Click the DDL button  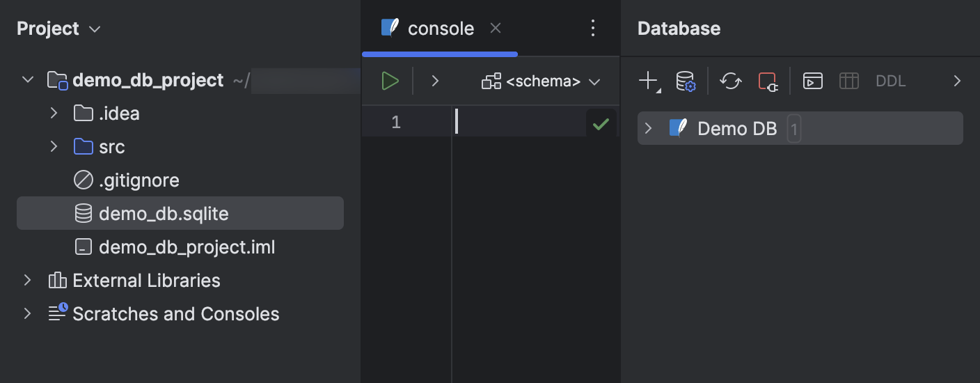pyautogui.click(x=890, y=81)
